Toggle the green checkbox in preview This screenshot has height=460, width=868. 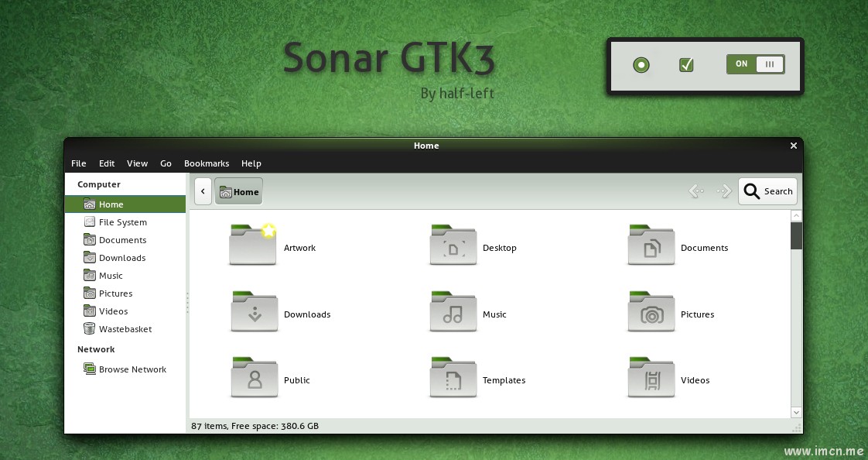(x=686, y=65)
